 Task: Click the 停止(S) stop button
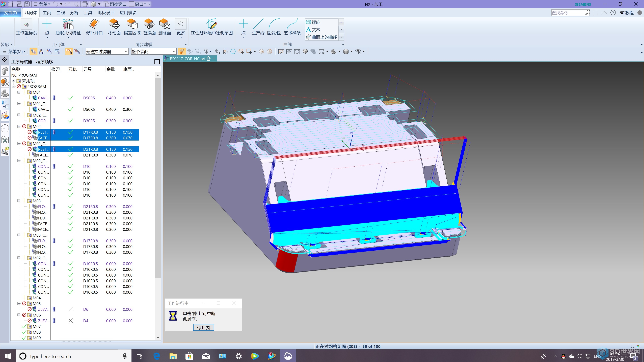[x=203, y=327]
